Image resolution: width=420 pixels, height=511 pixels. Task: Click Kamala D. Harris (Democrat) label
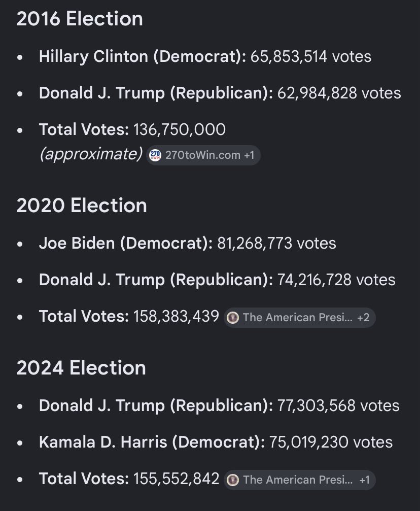coord(152,442)
